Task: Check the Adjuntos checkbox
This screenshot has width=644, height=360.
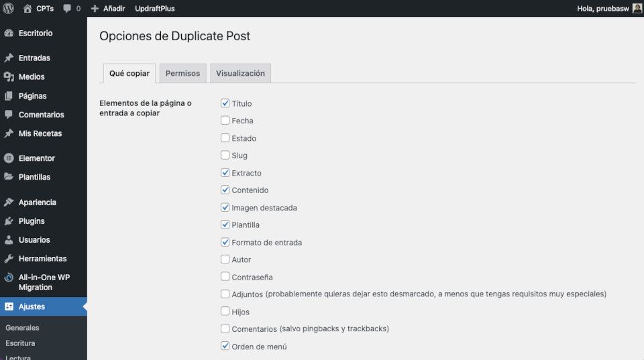Action: tap(225, 294)
